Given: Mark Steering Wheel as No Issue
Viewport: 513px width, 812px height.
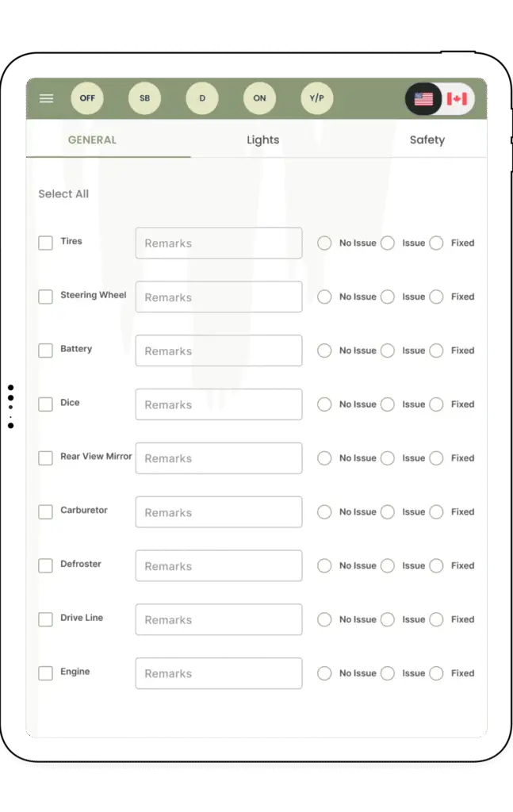Looking at the screenshot, I should (324, 297).
